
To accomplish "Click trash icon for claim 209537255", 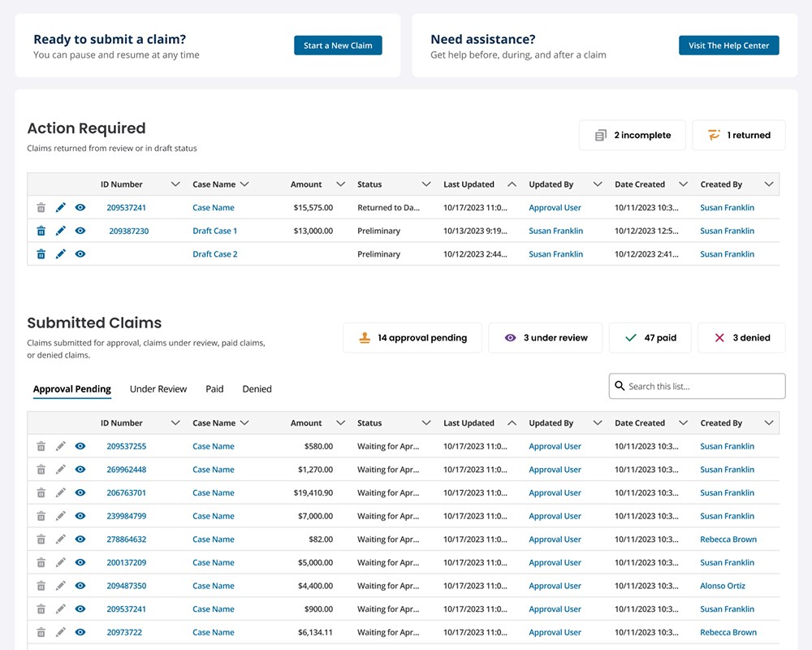I will 41,446.
